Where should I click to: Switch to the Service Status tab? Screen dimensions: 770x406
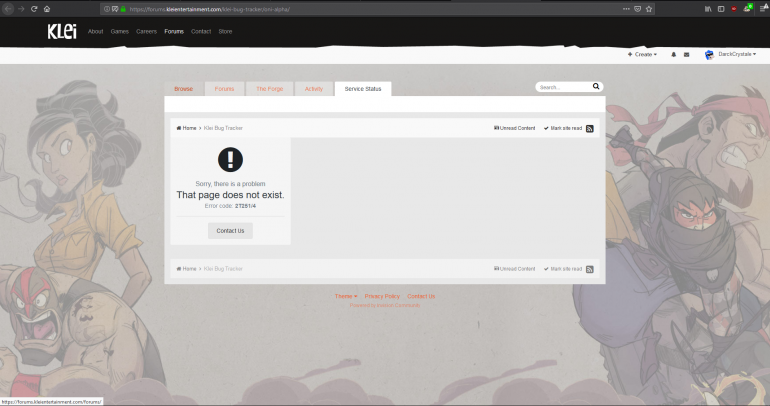click(x=363, y=89)
